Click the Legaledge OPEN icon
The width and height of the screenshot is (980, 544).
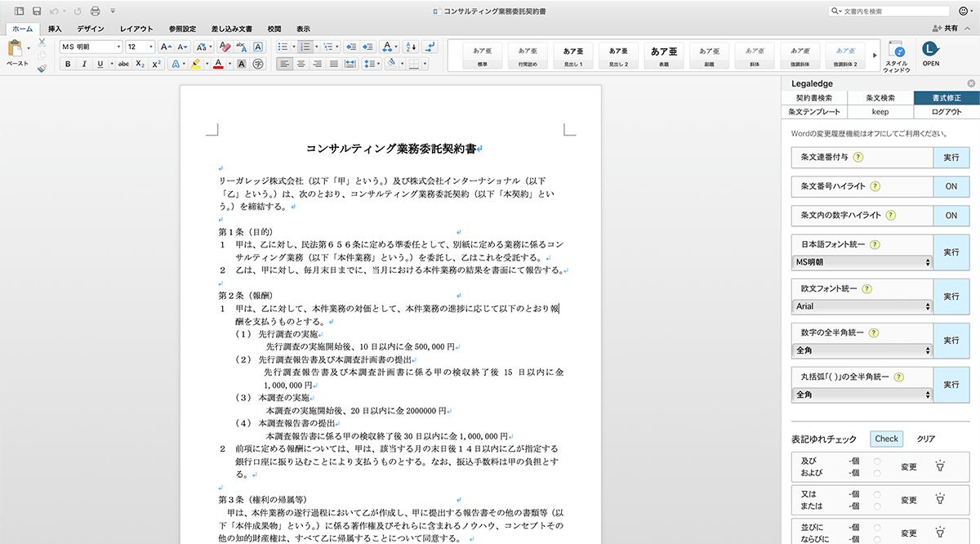click(x=931, y=52)
